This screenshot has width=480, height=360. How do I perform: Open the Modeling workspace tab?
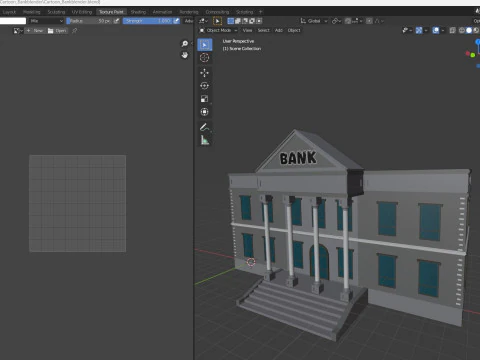(x=32, y=12)
